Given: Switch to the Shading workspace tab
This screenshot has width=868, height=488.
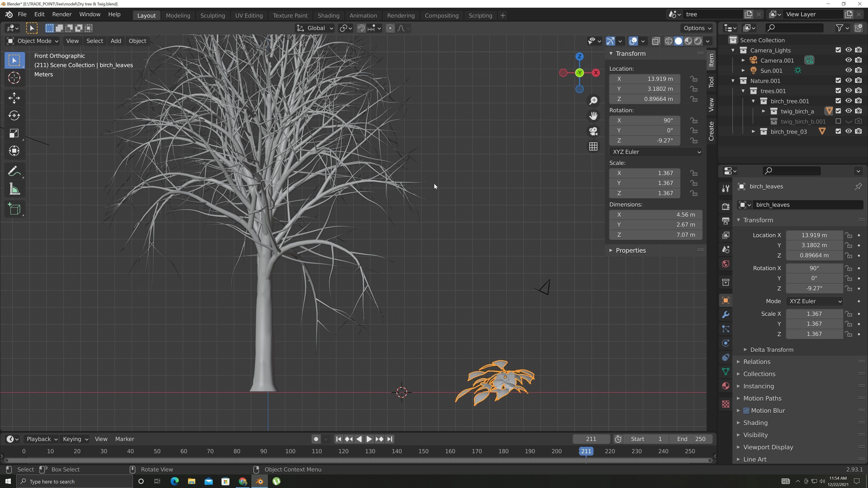Looking at the screenshot, I should coord(328,16).
